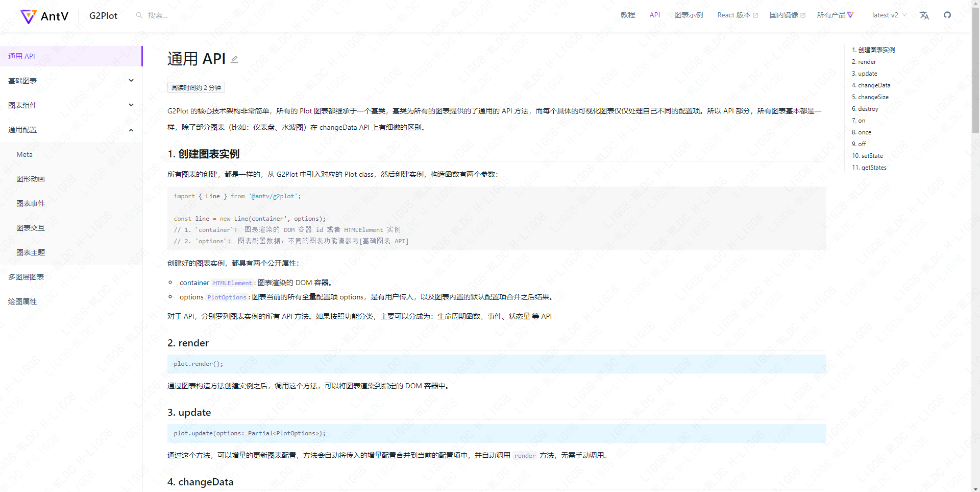Click the edit pencil next to 通用 API
980x492 pixels.
click(x=234, y=59)
